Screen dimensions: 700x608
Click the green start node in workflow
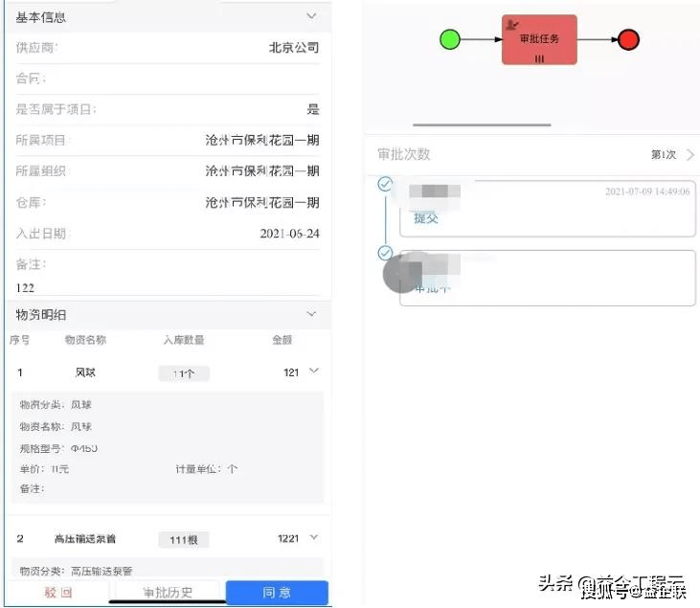449,39
